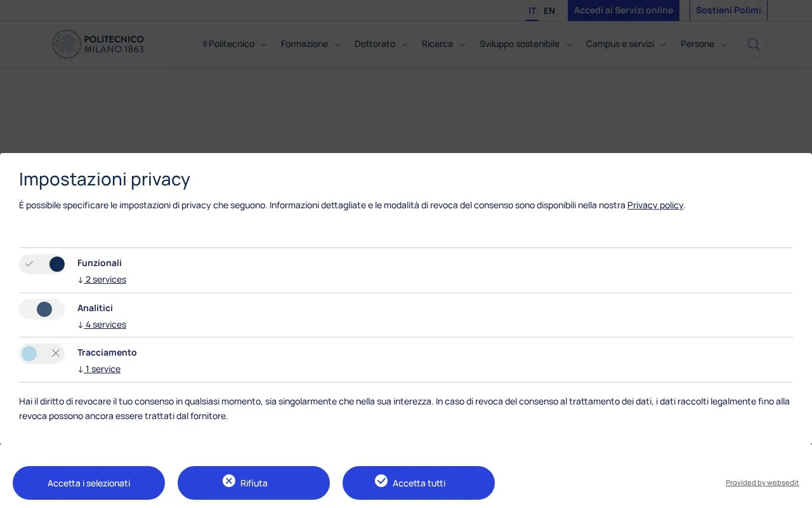Screen dimensions: 812x508
Task: Open the search magnifier icon
Action: tap(754, 44)
